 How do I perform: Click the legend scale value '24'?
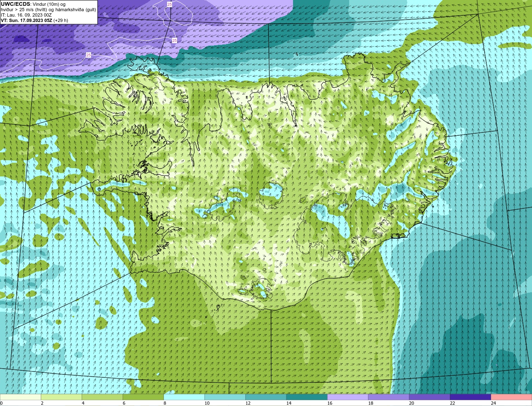[493, 403]
